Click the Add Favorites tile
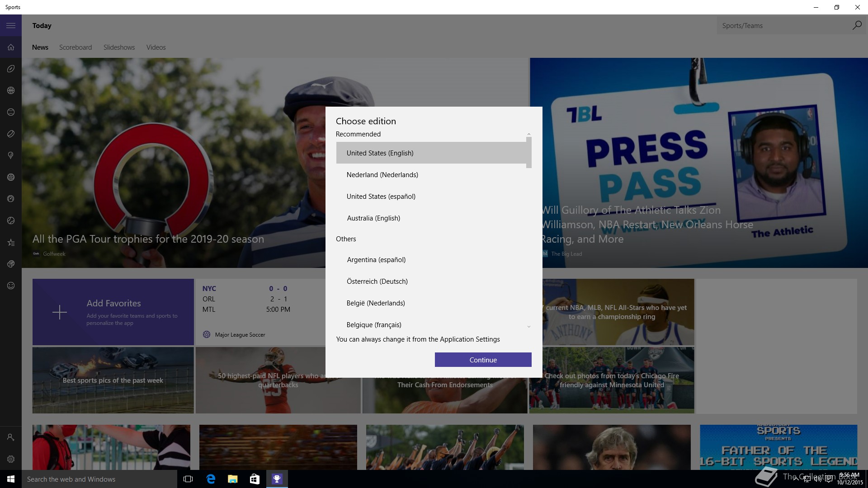 coord(113,312)
